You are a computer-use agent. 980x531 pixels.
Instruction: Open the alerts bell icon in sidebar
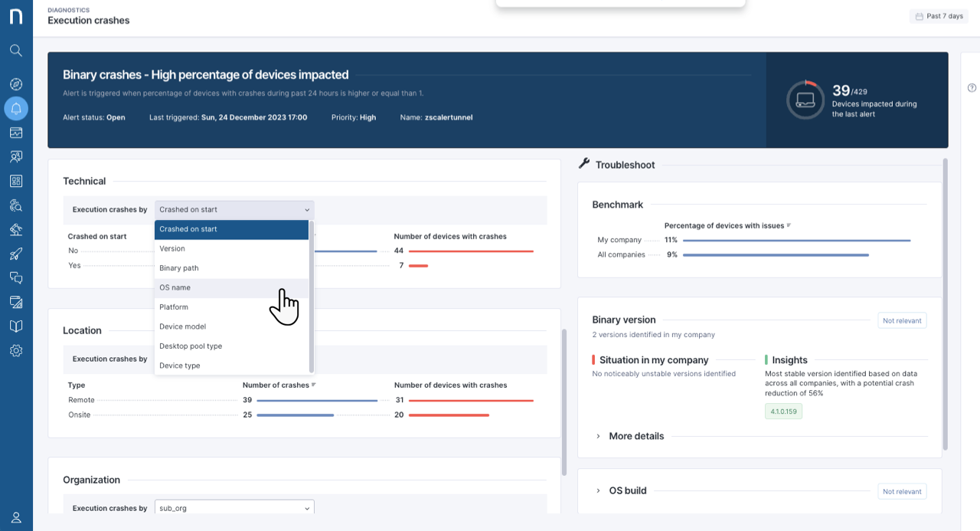click(16, 109)
